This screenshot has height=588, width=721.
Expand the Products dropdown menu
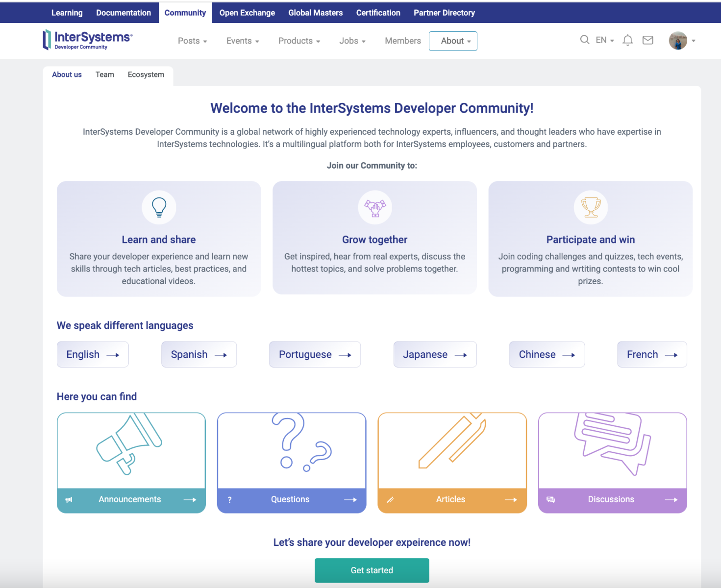[x=299, y=41]
